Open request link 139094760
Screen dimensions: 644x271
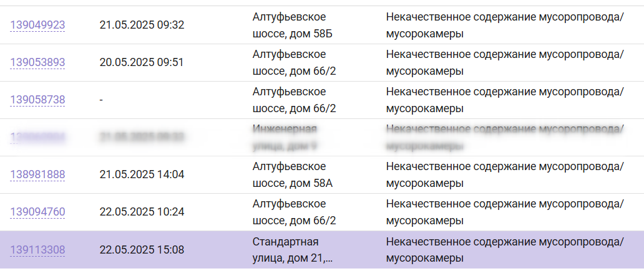[x=37, y=212]
